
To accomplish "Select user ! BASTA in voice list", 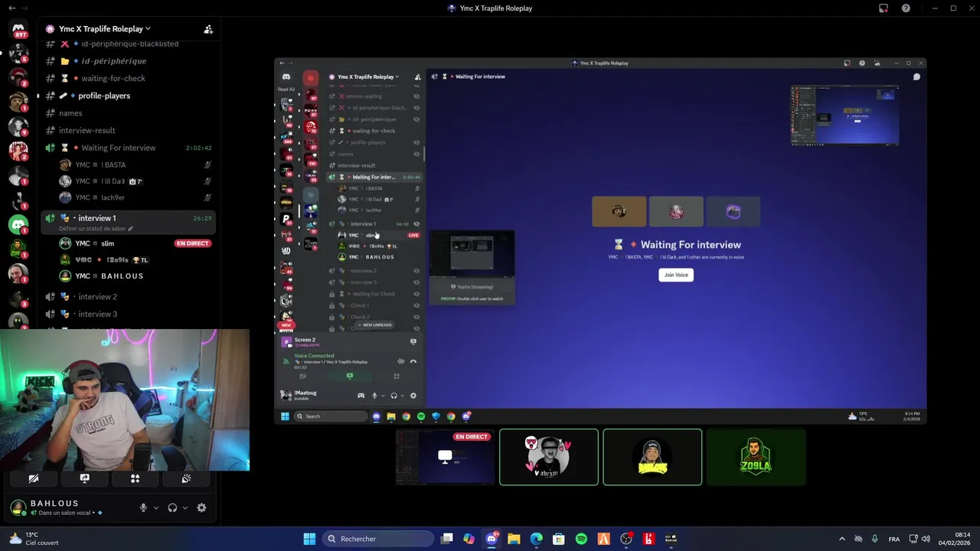I will 135,165.
